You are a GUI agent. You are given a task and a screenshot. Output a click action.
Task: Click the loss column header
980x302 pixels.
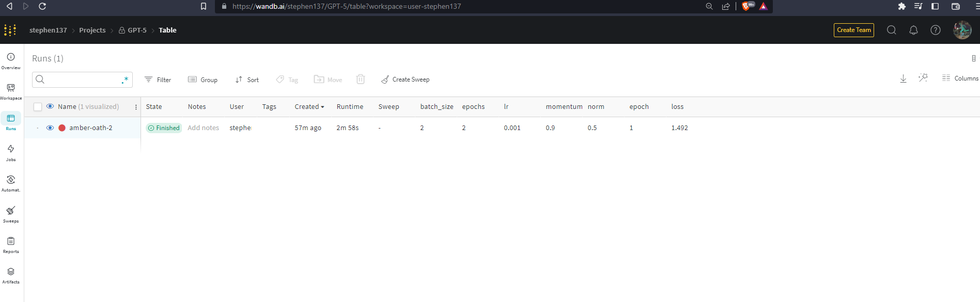677,106
